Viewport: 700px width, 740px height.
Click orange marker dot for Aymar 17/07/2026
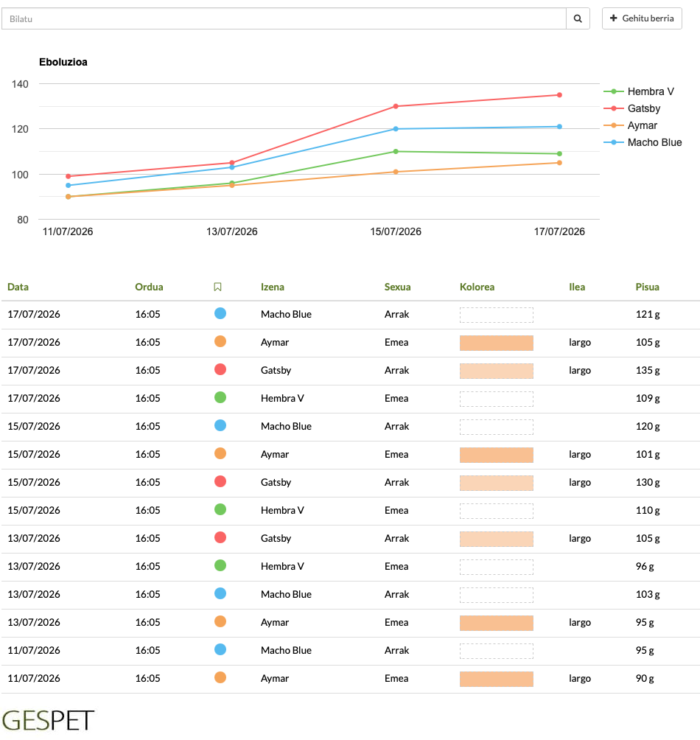click(220, 341)
